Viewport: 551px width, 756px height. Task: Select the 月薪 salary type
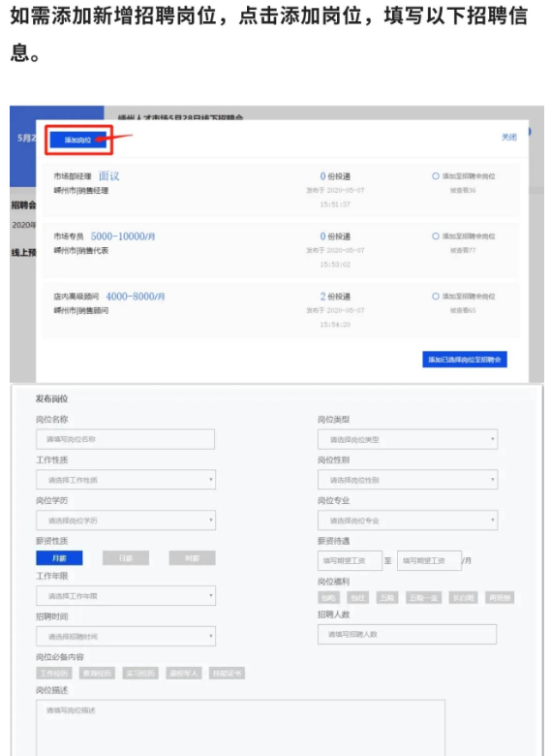point(59,558)
